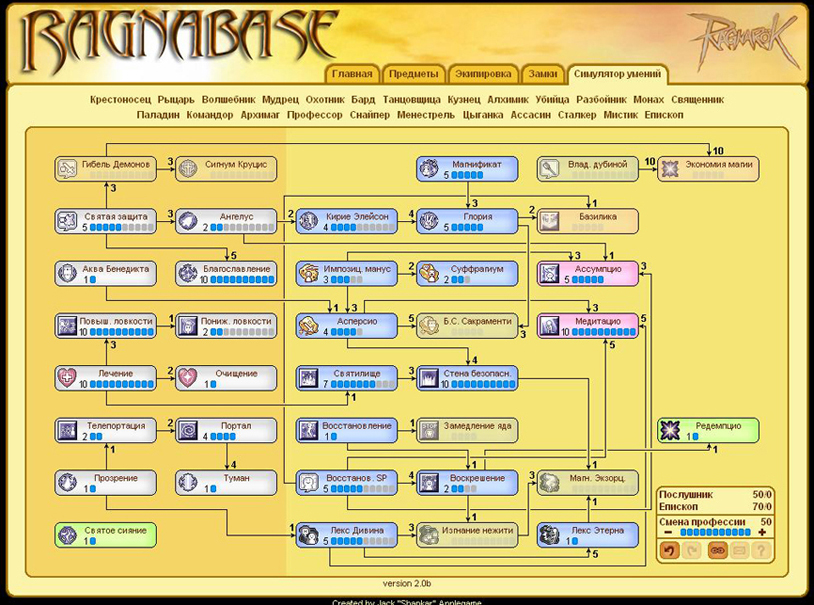Click the Туман skill icon
Image resolution: width=814 pixels, height=605 pixels.
[188, 483]
